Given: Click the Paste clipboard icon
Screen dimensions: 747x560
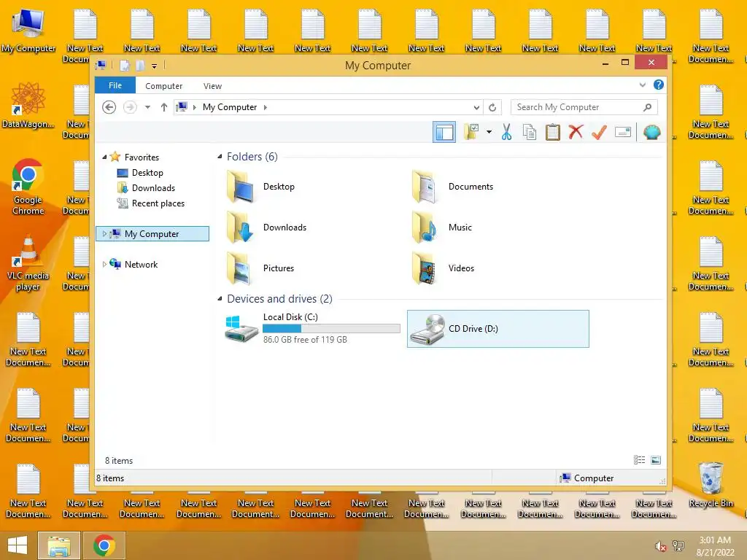Looking at the screenshot, I should pyautogui.click(x=553, y=132).
